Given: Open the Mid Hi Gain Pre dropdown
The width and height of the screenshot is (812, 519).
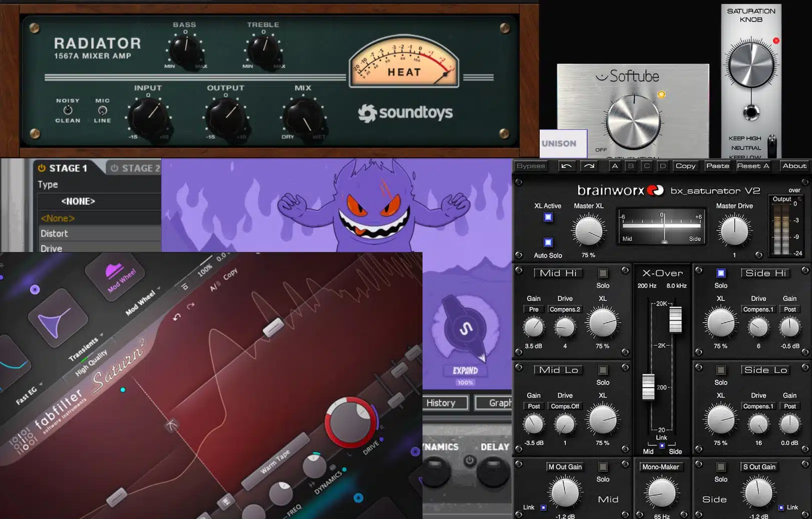Looking at the screenshot, I should click(534, 310).
